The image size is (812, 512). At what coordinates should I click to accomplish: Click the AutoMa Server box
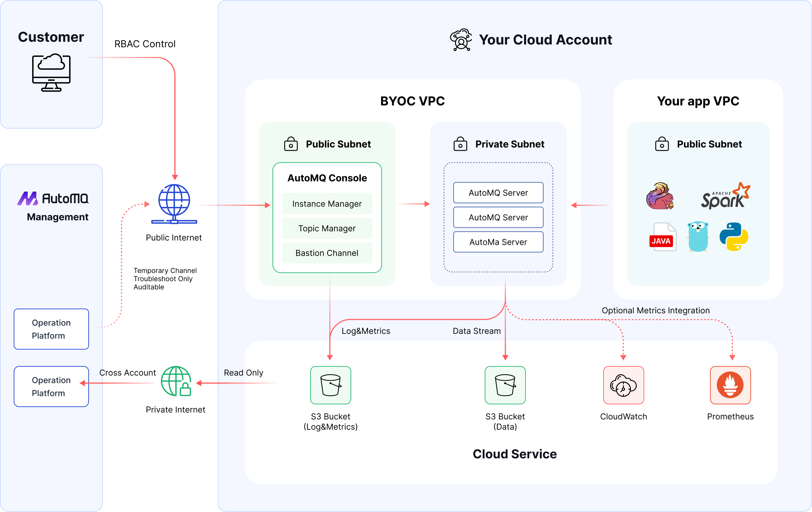click(498, 242)
